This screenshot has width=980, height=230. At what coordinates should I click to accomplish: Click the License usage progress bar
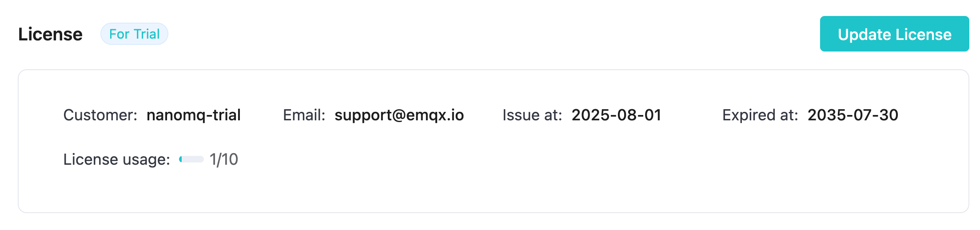pyautogui.click(x=191, y=159)
